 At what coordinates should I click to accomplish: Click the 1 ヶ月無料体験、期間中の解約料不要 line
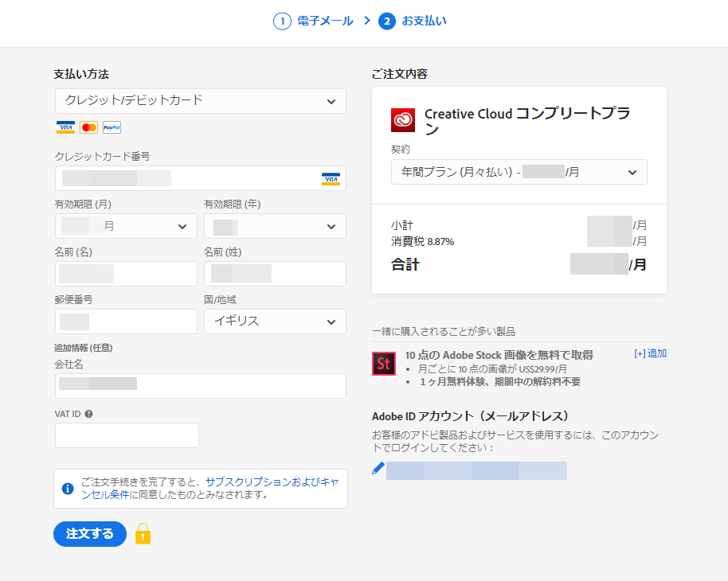point(500,382)
